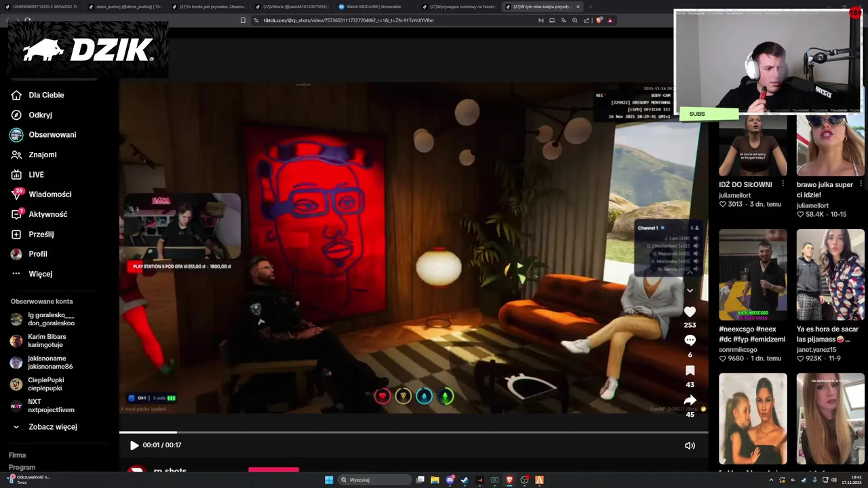
Task: Bookmark page icon in address bar
Action: point(243,20)
